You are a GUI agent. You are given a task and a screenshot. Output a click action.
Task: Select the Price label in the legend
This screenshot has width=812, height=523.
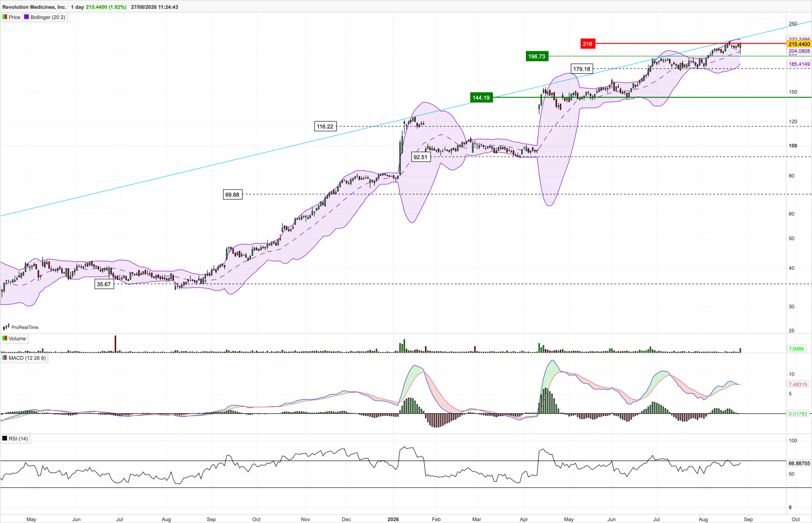click(x=15, y=17)
